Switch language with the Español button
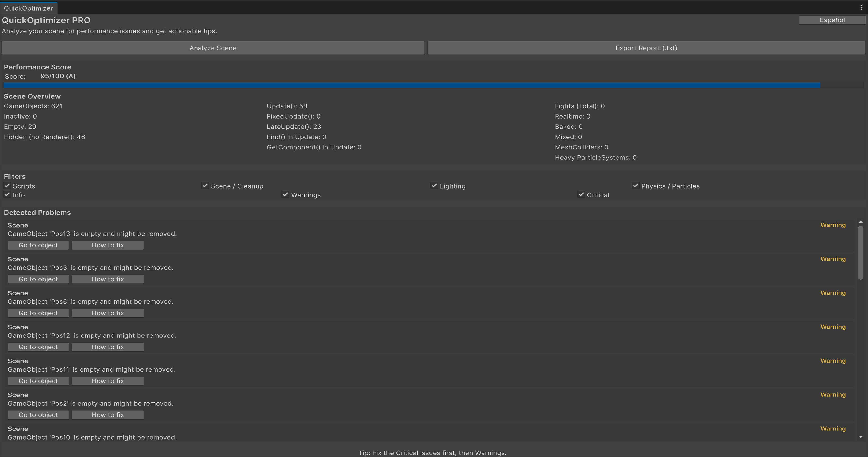This screenshot has height=457, width=868. [832, 20]
